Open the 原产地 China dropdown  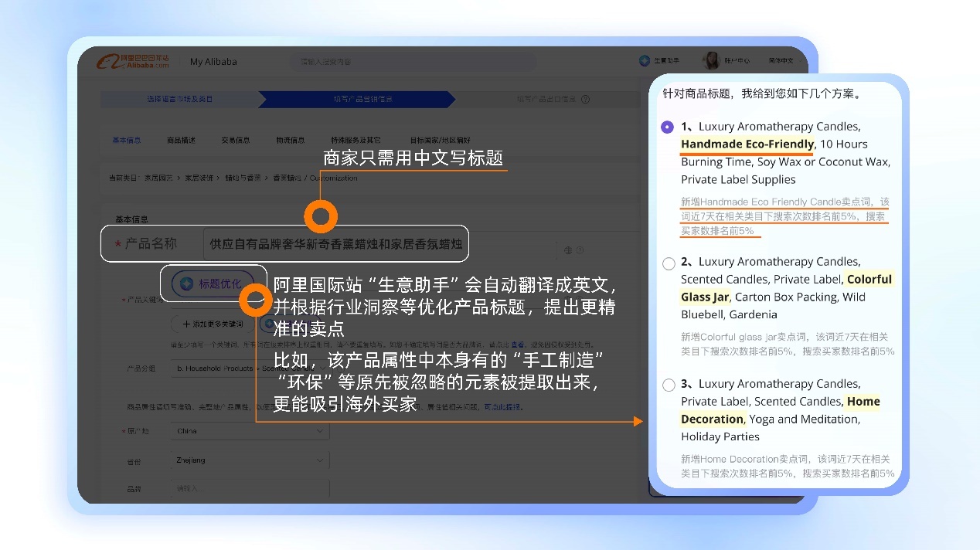coord(250,431)
